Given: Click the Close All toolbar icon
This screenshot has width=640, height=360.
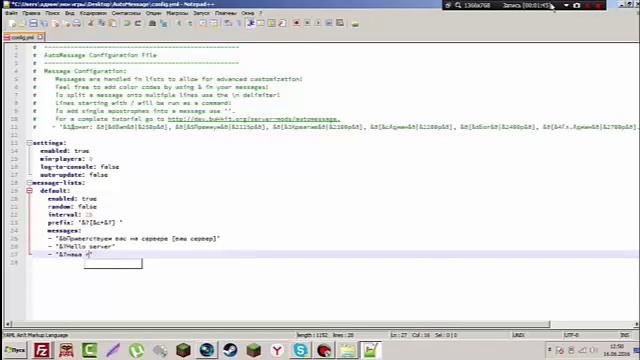Looking at the screenshot, I should (x=66, y=23).
